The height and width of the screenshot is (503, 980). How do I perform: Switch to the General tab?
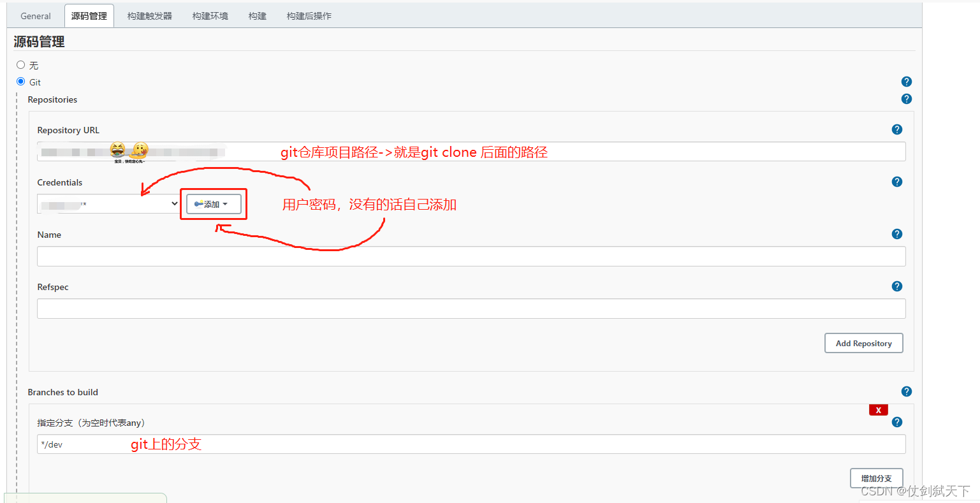pyautogui.click(x=36, y=16)
